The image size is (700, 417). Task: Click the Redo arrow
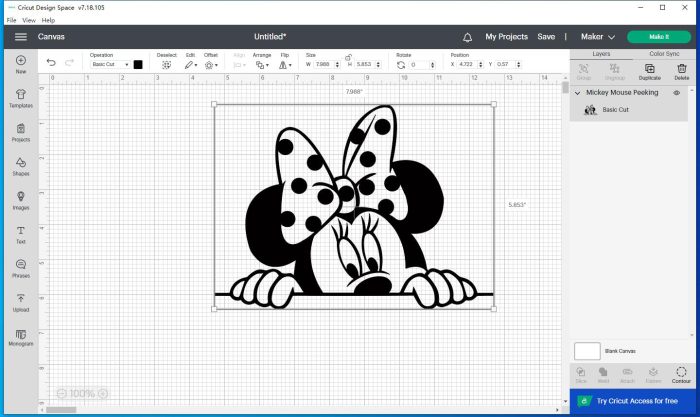click(69, 63)
